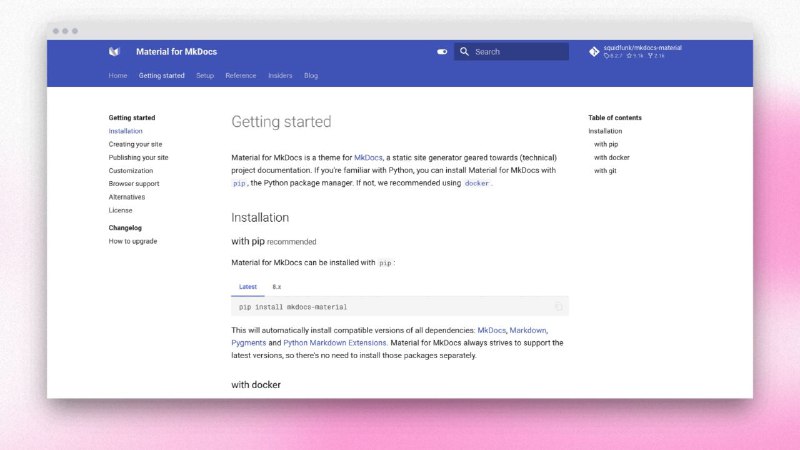Click the with docker section heading
The height and width of the screenshot is (450, 800).
pos(256,385)
